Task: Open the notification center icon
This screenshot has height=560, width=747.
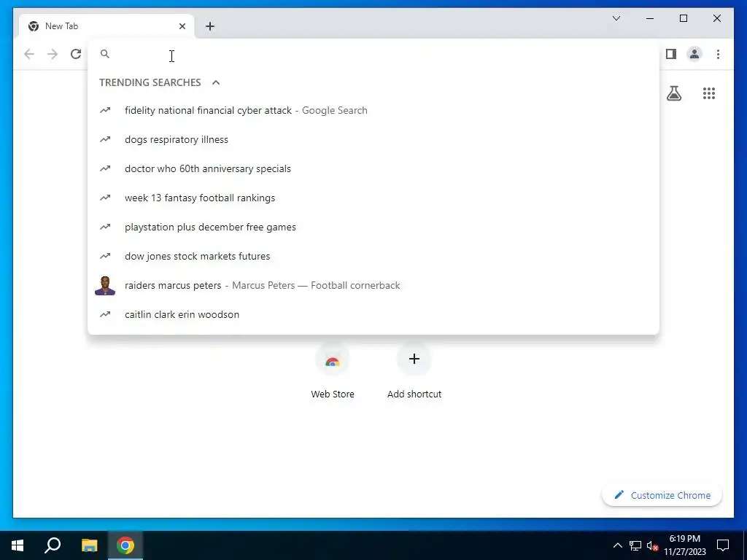Action: 723,545
